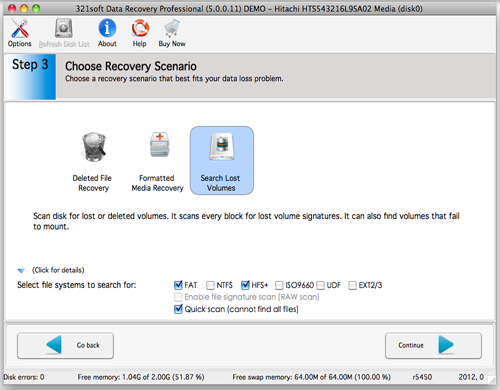Click the Go back button
The height and width of the screenshot is (390, 500).
tap(65, 346)
